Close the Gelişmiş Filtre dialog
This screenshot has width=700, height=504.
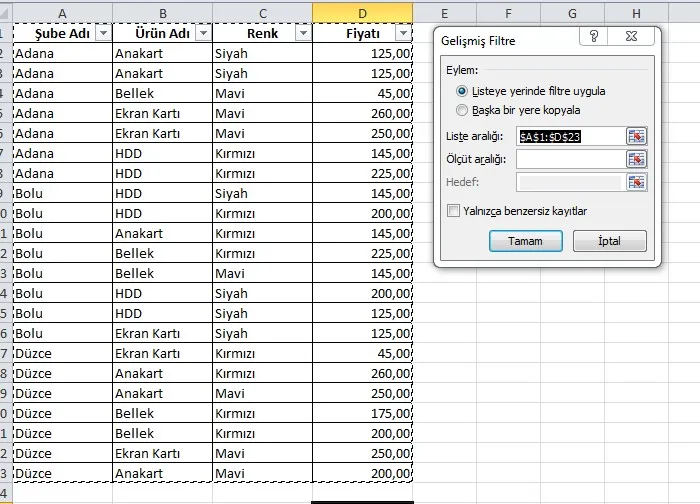631,36
